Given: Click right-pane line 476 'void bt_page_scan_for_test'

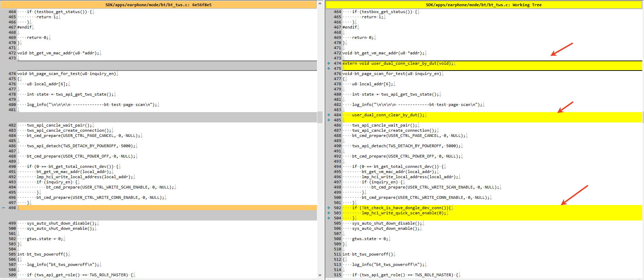Looking at the screenshot, I should (x=392, y=74).
